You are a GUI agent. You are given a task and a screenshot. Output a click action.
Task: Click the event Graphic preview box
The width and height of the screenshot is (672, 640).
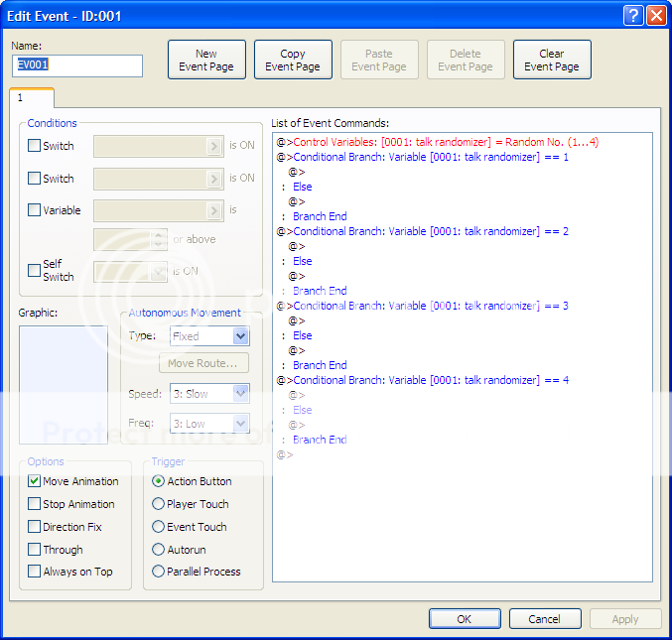pos(64,384)
